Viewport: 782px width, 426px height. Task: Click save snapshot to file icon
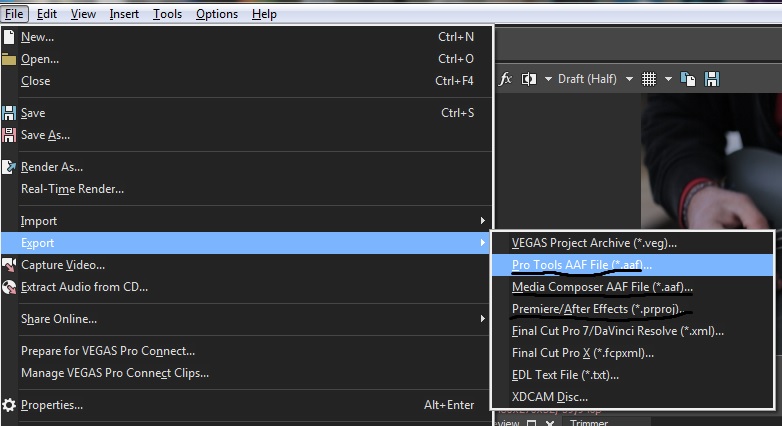click(712, 79)
